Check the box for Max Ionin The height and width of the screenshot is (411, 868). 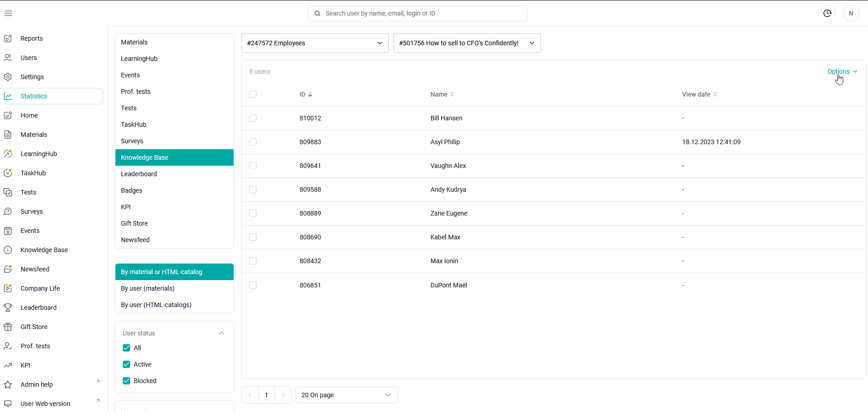tap(253, 261)
